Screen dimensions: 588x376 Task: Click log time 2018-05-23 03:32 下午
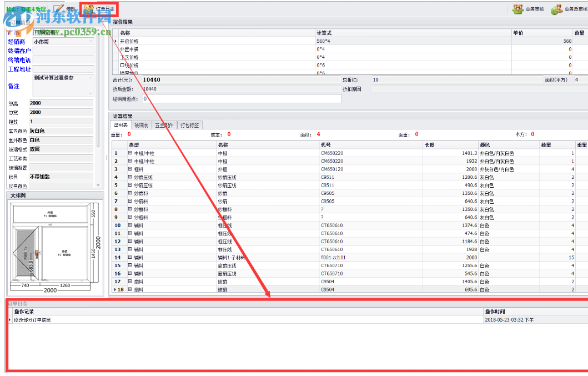(x=535, y=320)
